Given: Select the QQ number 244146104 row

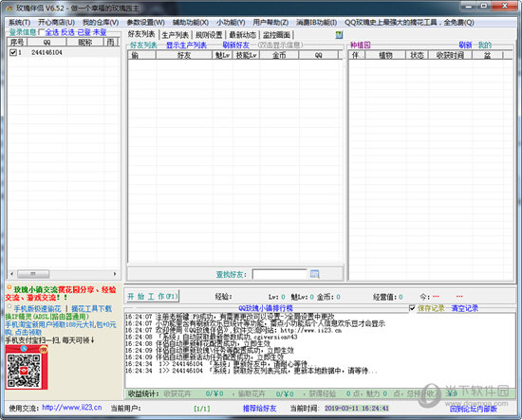Looking at the screenshot, I should pos(64,52).
